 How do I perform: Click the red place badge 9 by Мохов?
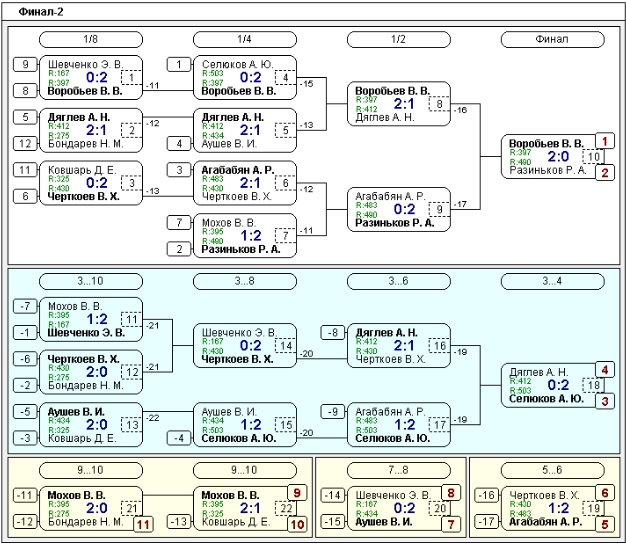tap(297, 493)
